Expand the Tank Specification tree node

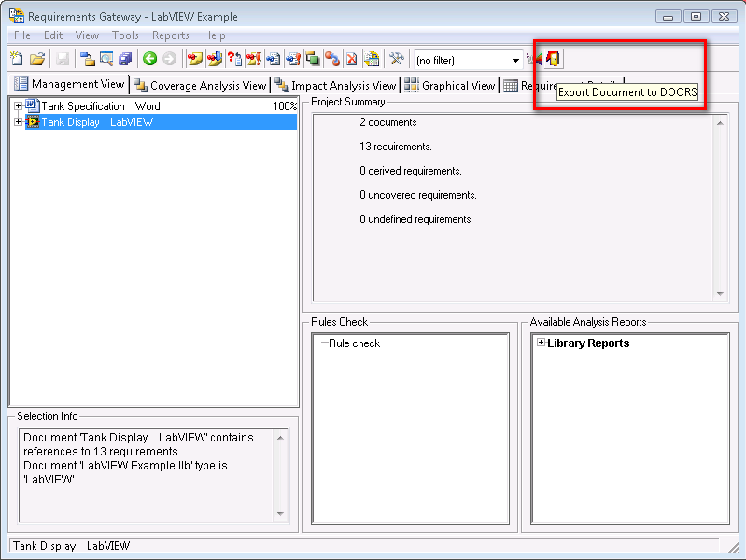[x=18, y=106]
